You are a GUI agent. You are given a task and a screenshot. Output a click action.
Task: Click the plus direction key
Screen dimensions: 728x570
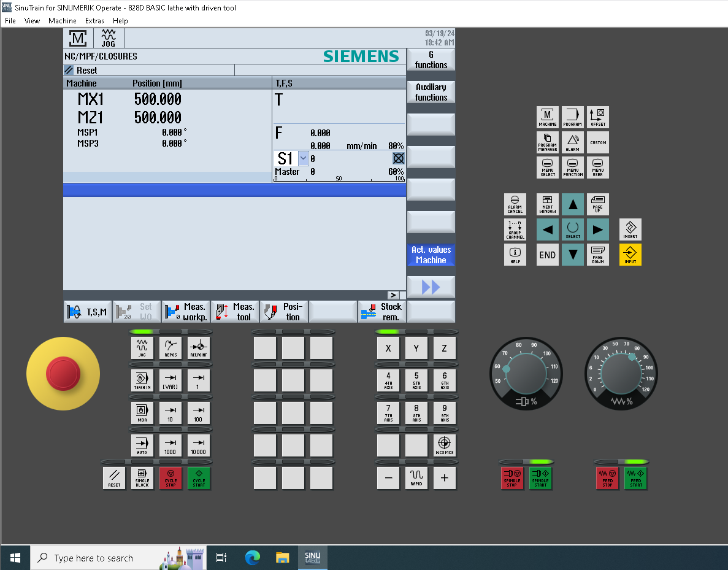tap(445, 477)
